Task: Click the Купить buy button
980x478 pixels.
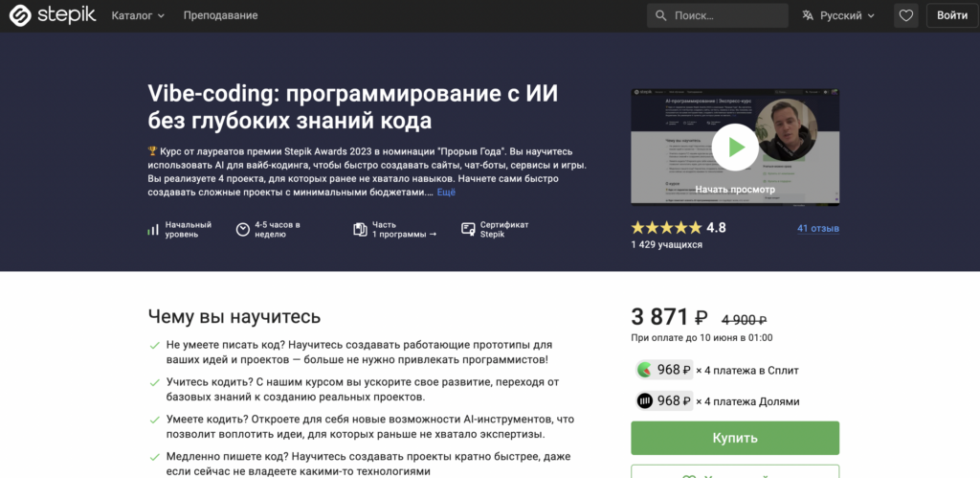Action: (735, 438)
